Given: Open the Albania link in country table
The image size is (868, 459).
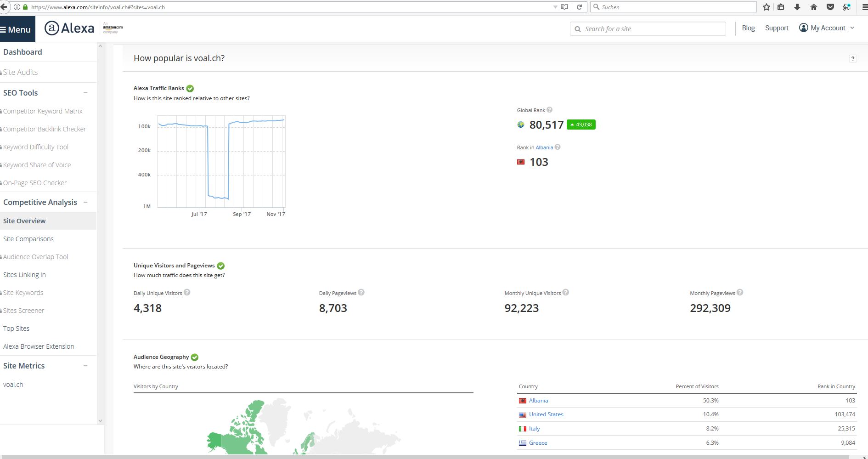Looking at the screenshot, I should [538, 401].
